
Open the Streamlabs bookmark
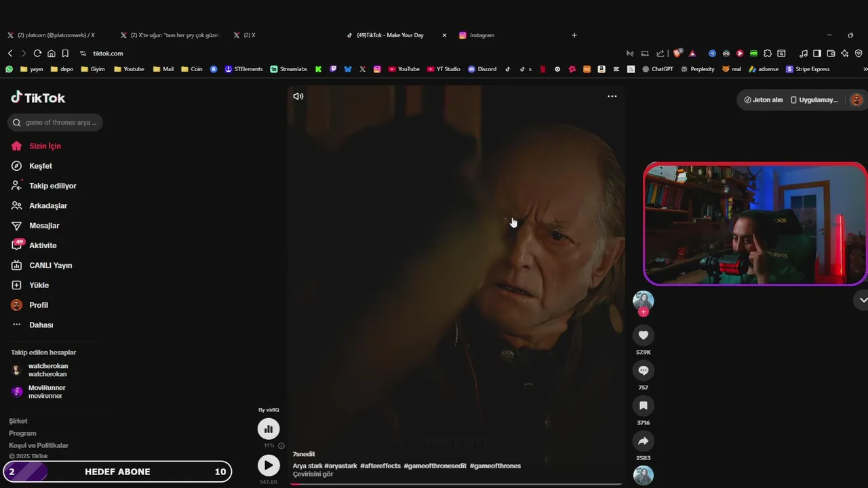pyautogui.click(x=288, y=69)
